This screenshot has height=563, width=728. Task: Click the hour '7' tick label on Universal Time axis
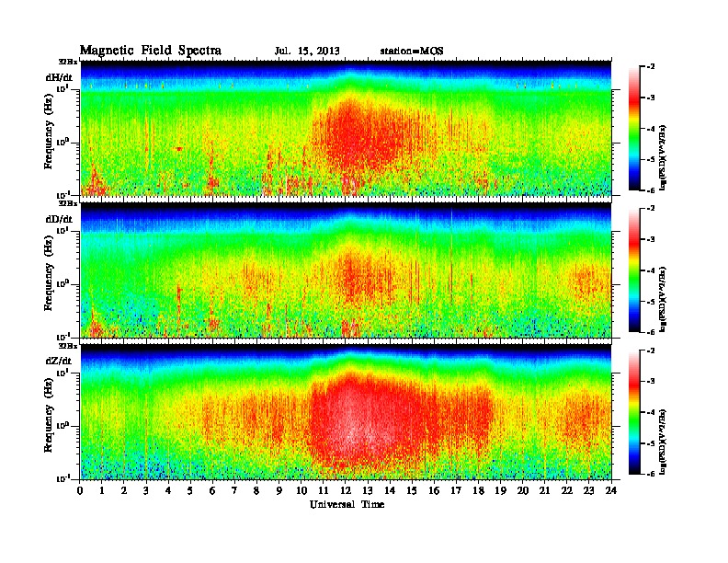coord(234,491)
